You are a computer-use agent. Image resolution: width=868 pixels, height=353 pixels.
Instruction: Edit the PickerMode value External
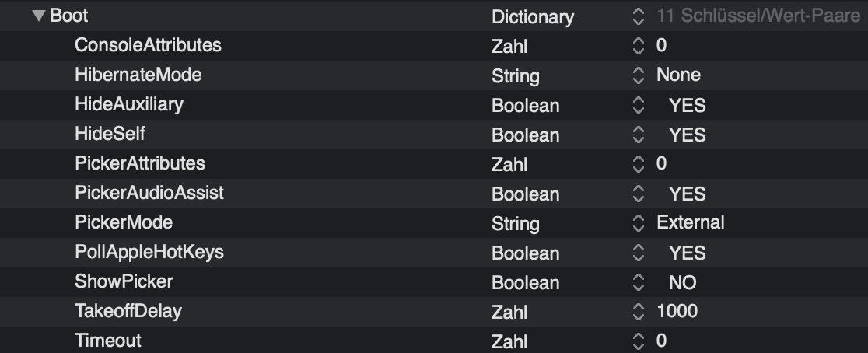click(690, 223)
